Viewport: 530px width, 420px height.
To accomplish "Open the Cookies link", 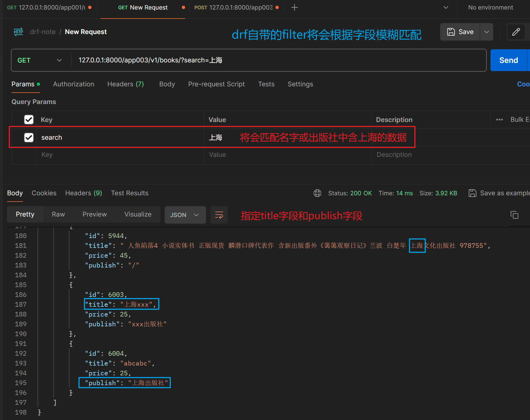I will (x=523, y=84).
